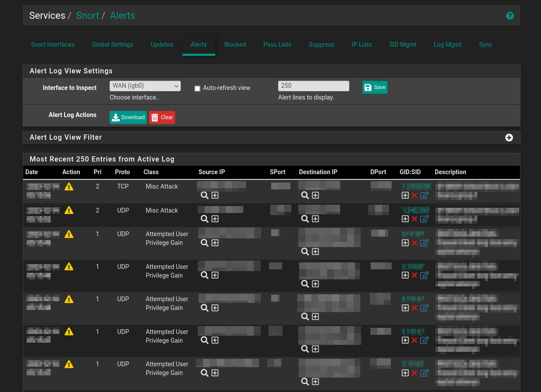Click the Action column header

click(x=71, y=172)
